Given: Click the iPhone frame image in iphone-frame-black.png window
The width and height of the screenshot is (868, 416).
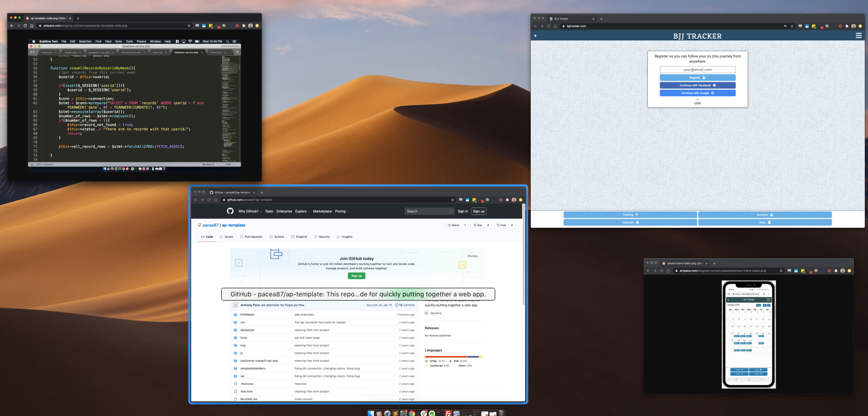Looking at the screenshot, I should 749,334.
